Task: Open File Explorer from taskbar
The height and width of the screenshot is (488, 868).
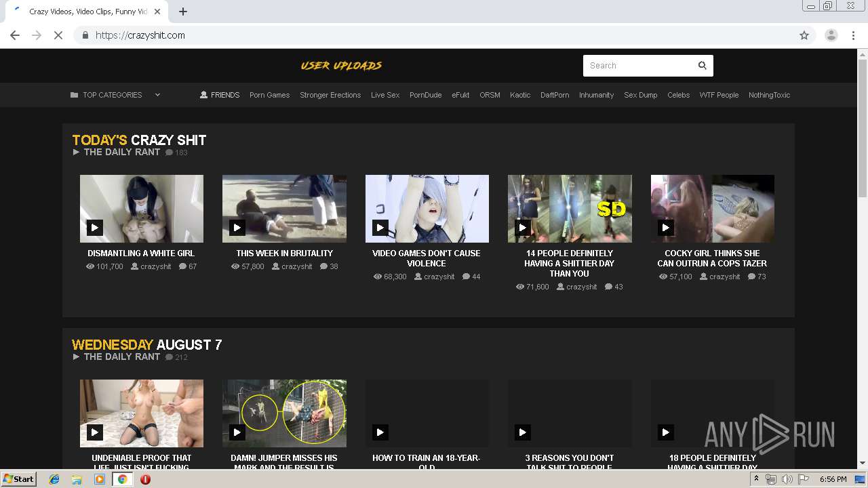Action: (77, 479)
